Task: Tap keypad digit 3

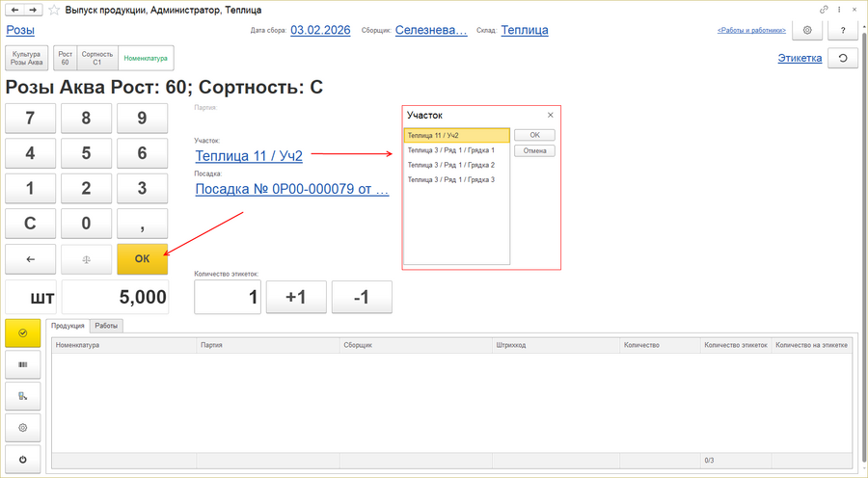Action: point(143,188)
